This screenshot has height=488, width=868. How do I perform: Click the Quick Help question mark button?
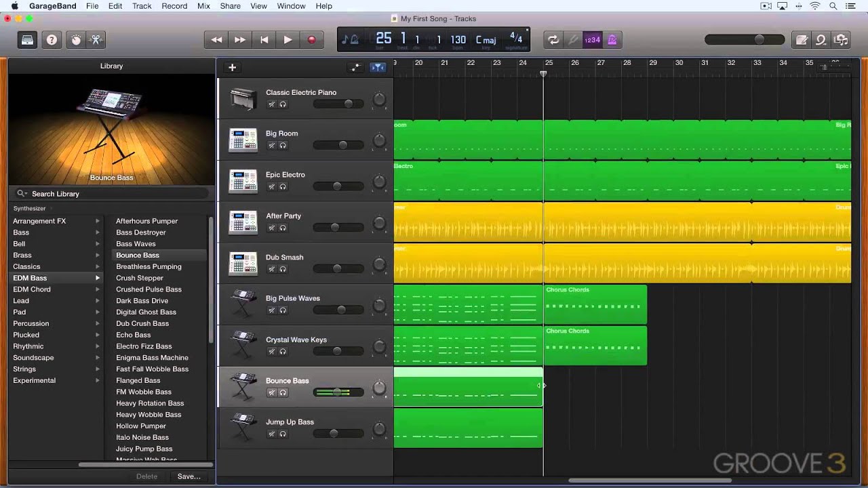point(52,40)
